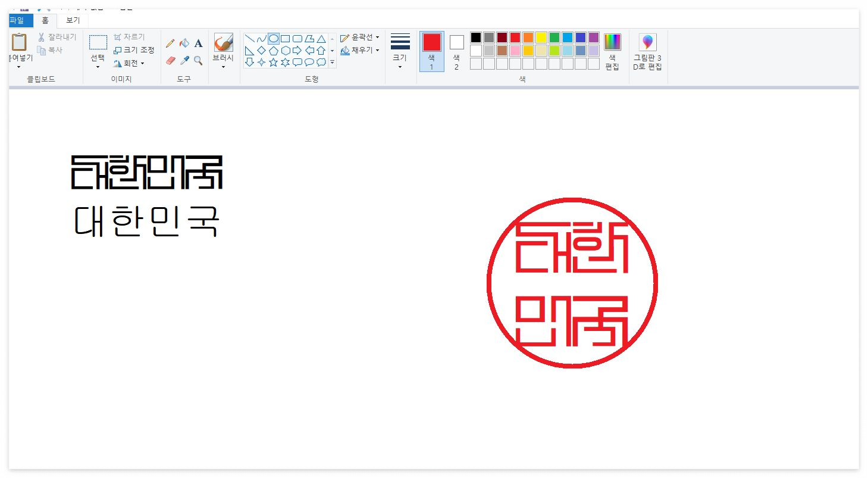Open the 회전 (Rotate) dropdown
868x478 pixels.
pyautogui.click(x=129, y=63)
